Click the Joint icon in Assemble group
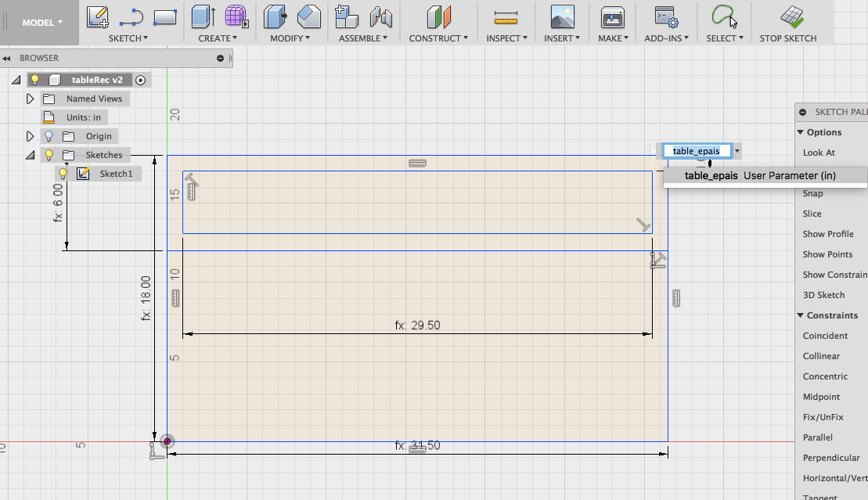The width and height of the screenshot is (868, 500). 381,17
